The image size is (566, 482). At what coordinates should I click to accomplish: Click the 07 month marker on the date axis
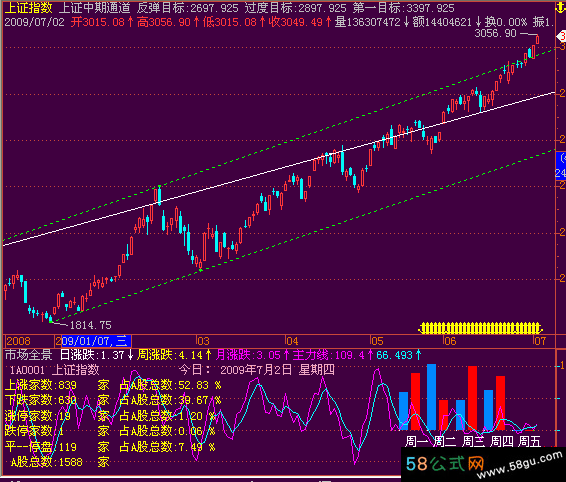tap(540, 341)
